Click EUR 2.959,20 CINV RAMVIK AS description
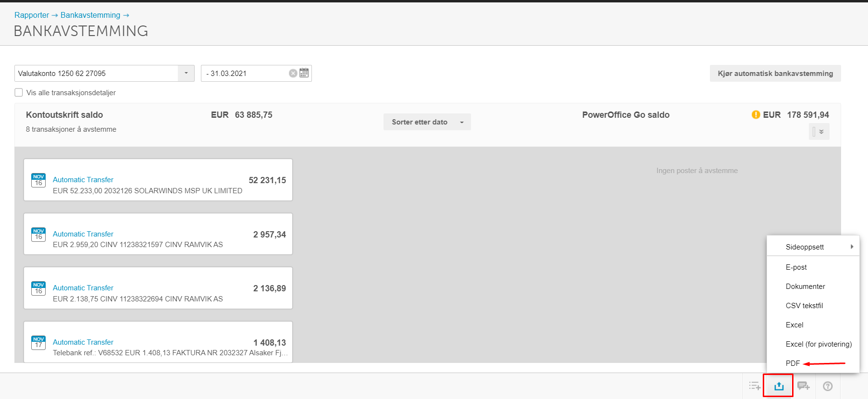 (138, 245)
